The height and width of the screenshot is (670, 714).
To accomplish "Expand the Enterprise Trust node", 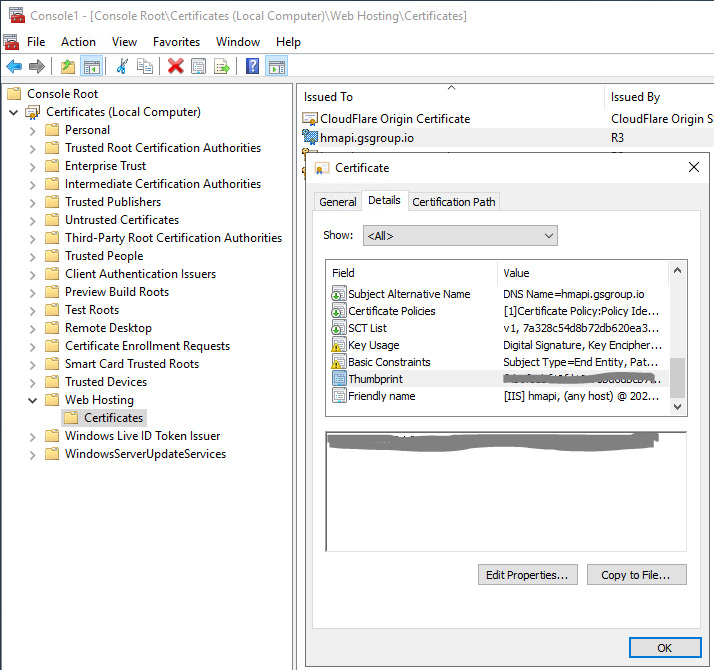I will (32, 167).
